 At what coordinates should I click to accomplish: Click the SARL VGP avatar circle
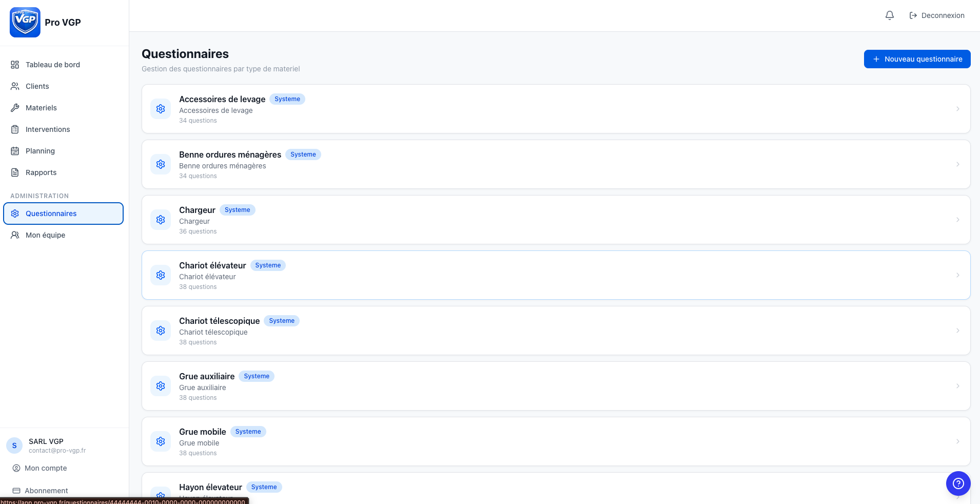14,445
